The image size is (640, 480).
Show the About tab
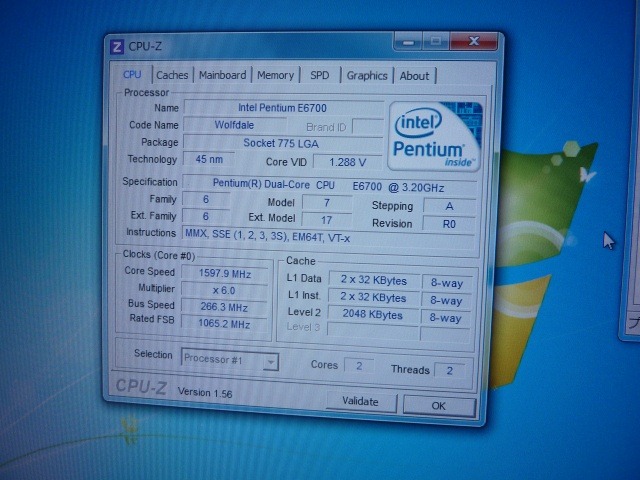point(414,76)
